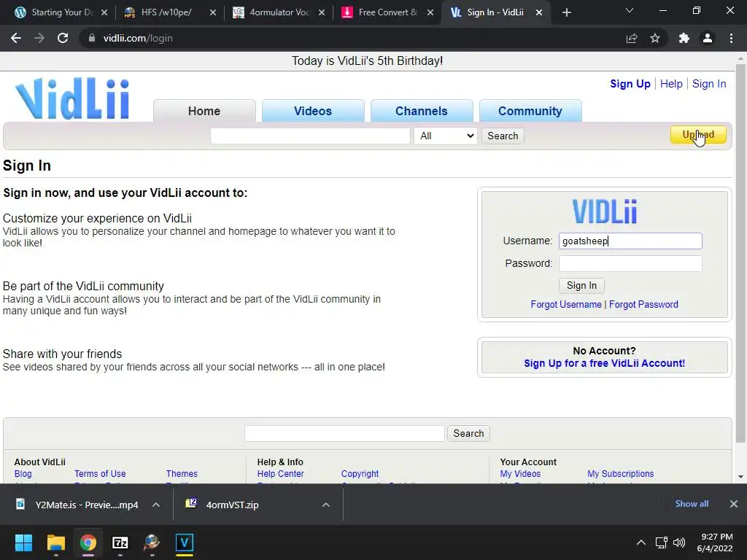
Task: Open a new browser tab
Action: (x=566, y=12)
